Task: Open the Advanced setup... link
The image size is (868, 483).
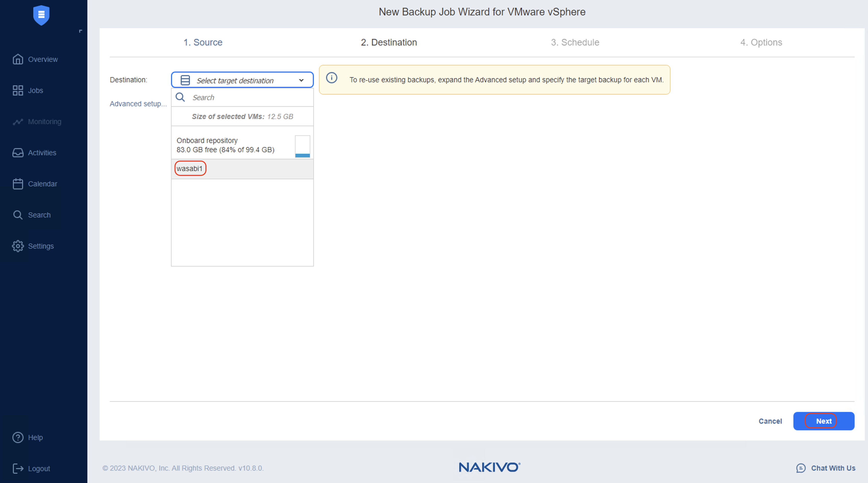Action: coord(138,104)
